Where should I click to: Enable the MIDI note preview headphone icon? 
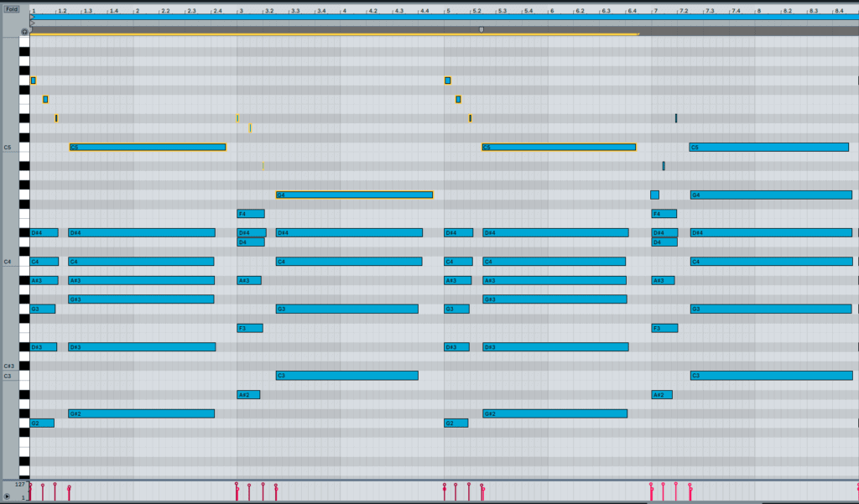click(24, 32)
